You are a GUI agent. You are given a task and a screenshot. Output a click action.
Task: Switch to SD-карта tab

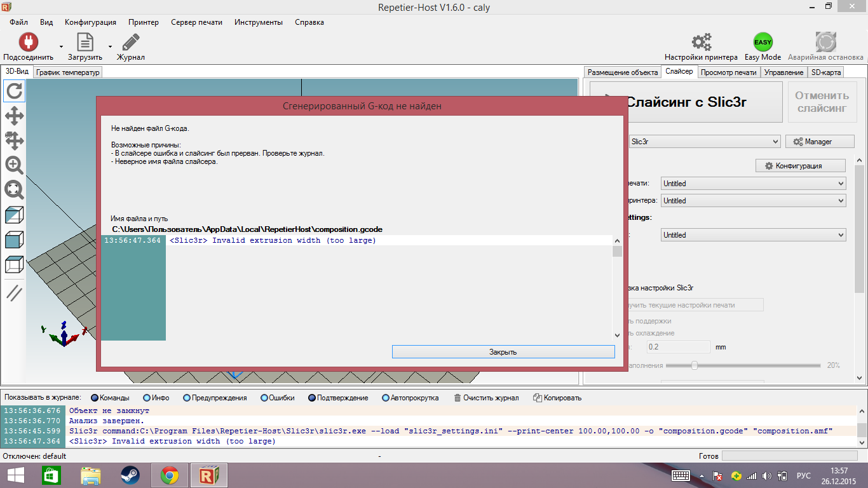pos(826,72)
